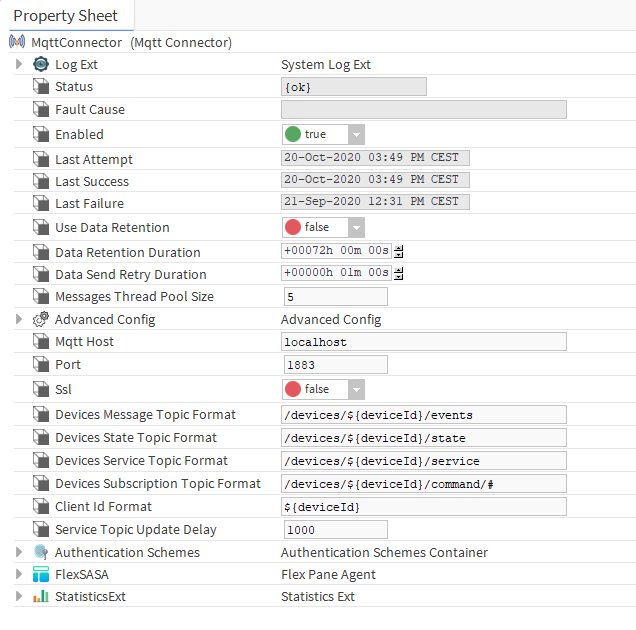Click the Authentication Schemes icon

[x=41, y=552]
